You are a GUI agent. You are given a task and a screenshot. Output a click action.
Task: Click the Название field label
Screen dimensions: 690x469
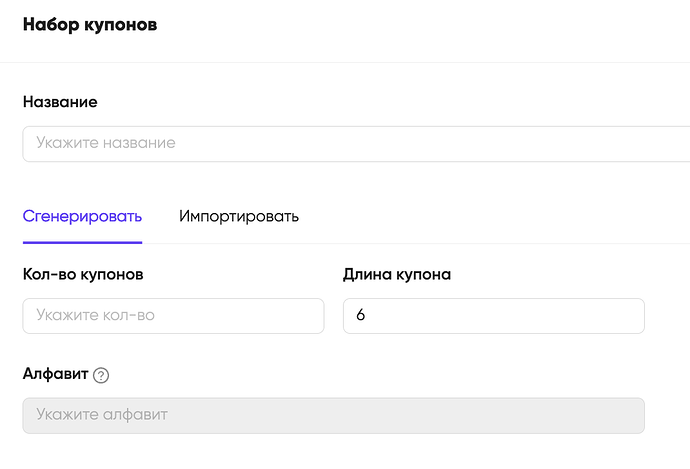tap(60, 102)
